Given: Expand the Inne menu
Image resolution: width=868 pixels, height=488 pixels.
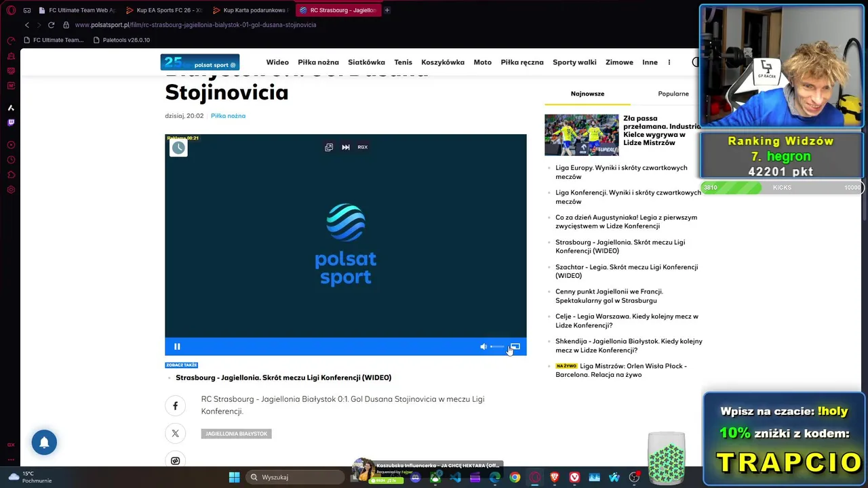Looking at the screenshot, I should pos(650,62).
